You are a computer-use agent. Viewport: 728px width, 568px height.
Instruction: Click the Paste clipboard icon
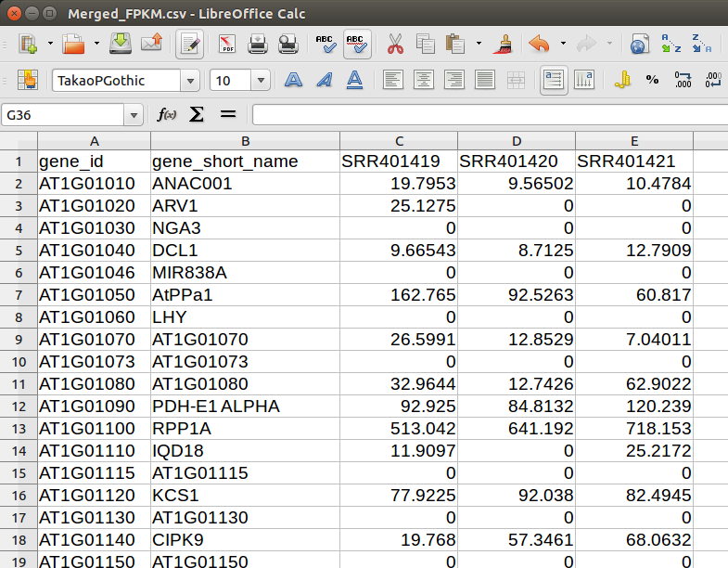tap(455, 45)
